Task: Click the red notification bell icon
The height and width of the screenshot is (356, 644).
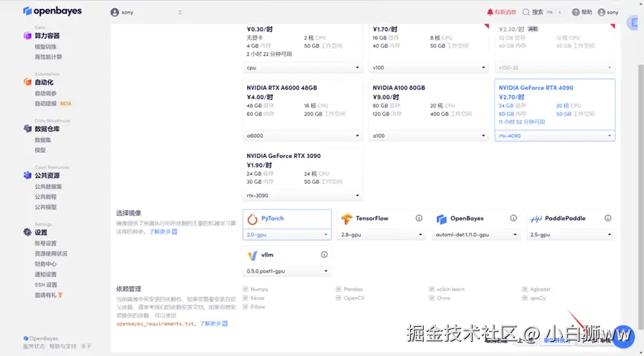Action: (490, 12)
